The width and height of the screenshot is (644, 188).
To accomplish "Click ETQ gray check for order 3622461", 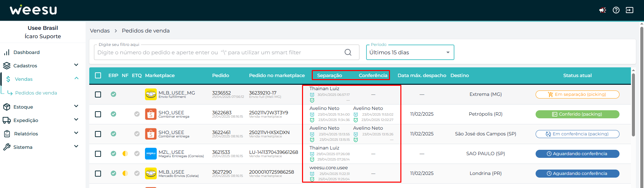I will (137, 134).
